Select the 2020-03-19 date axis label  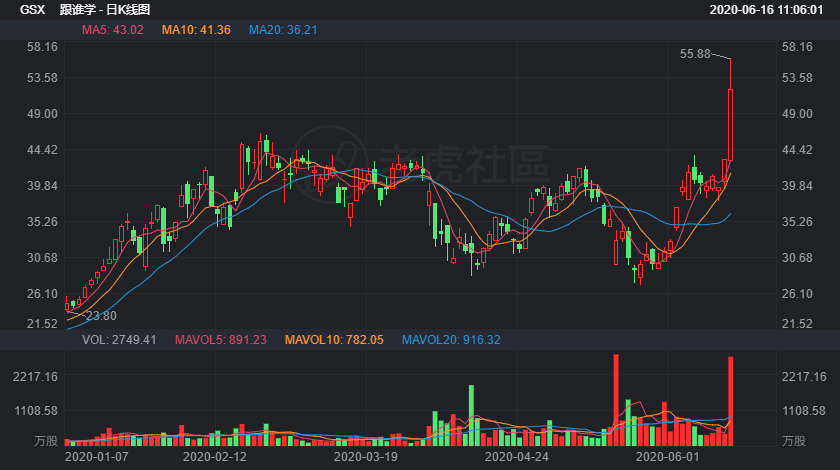366,457
